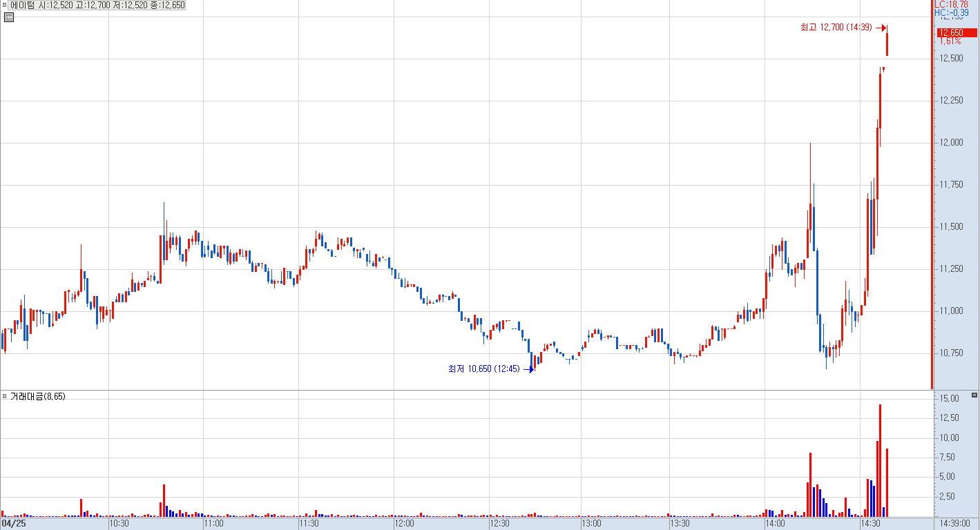The width and height of the screenshot is (980, 530).
Task: Click the 최저 10,650 (12:45) low marker
Action: pos(491,369)
